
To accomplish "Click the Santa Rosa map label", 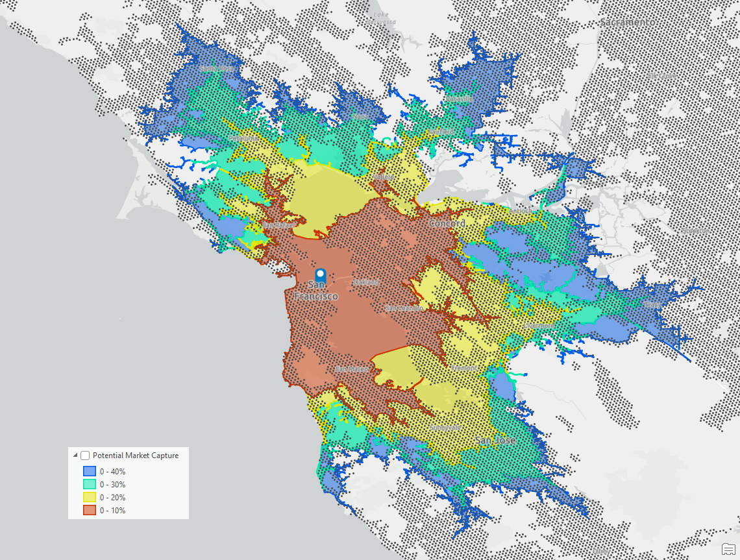I will tap(217, 69).
